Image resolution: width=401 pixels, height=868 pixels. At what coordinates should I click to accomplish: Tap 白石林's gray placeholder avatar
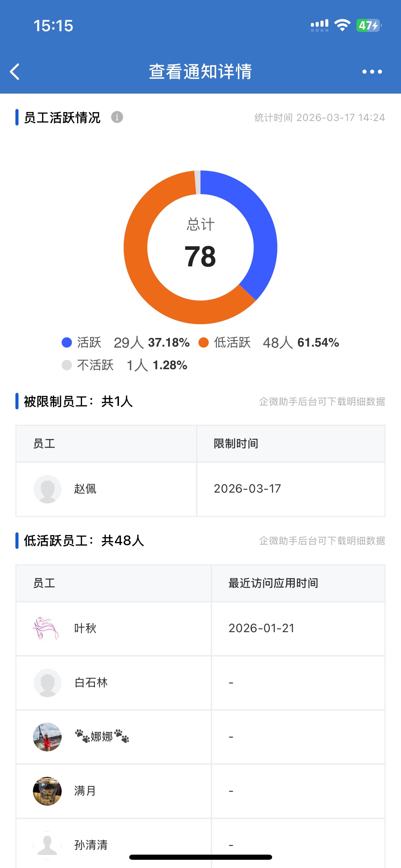(x=48, y=683)
